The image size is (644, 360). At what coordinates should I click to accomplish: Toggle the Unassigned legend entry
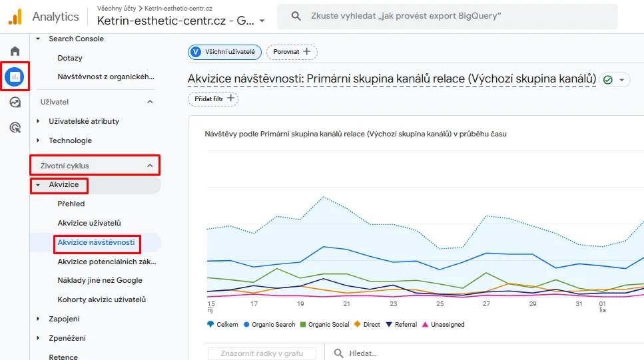pos(443,324)
